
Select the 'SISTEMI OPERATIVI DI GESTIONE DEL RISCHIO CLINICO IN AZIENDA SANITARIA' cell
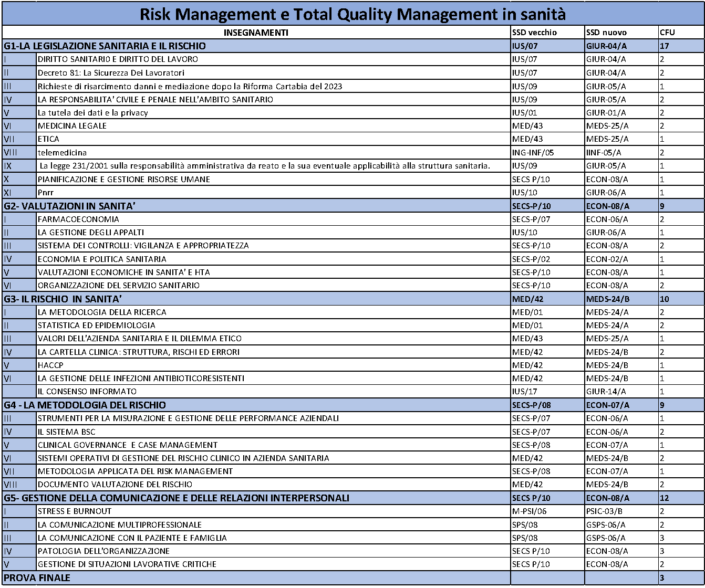point(273,458)
